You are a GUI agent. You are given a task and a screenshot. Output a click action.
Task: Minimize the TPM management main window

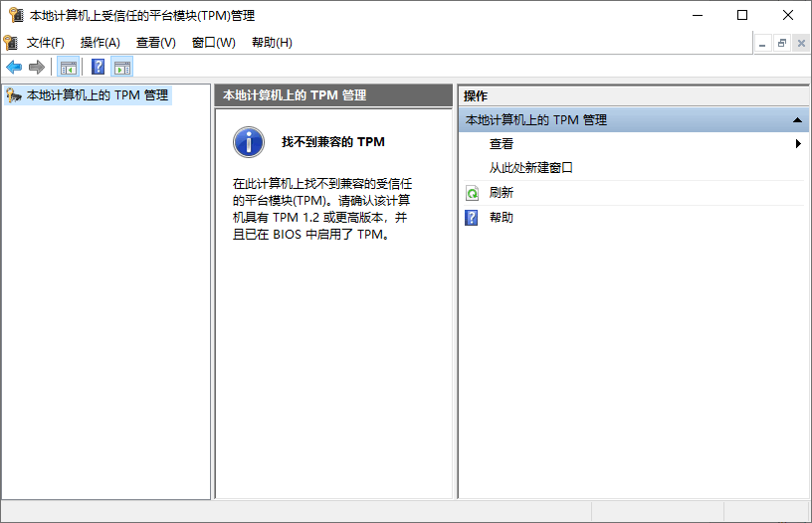point(698,16)
